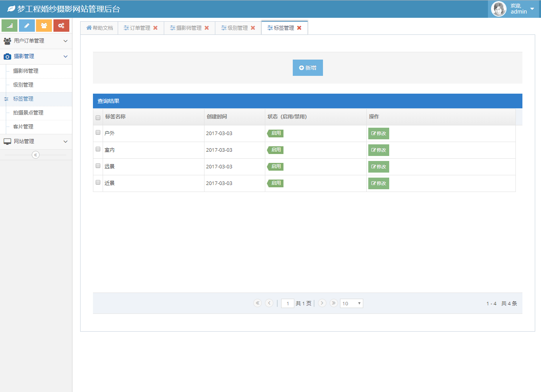This screenshot has height=392, width=541.
Task: Click the orange users shortcut icon
Action: point(44,26)
